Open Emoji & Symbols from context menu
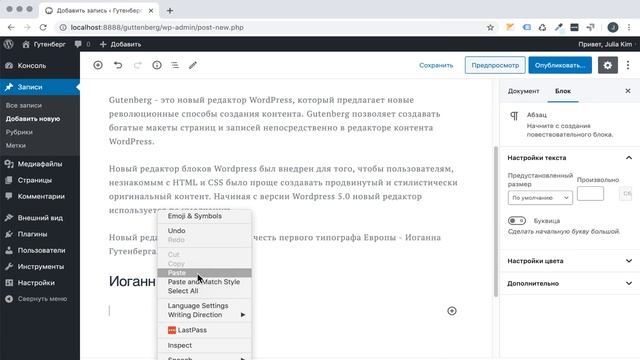 point(204,216)
